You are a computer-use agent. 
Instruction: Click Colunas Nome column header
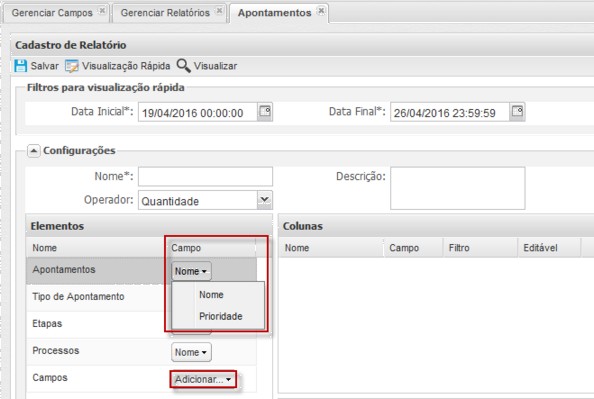(331, 248)
